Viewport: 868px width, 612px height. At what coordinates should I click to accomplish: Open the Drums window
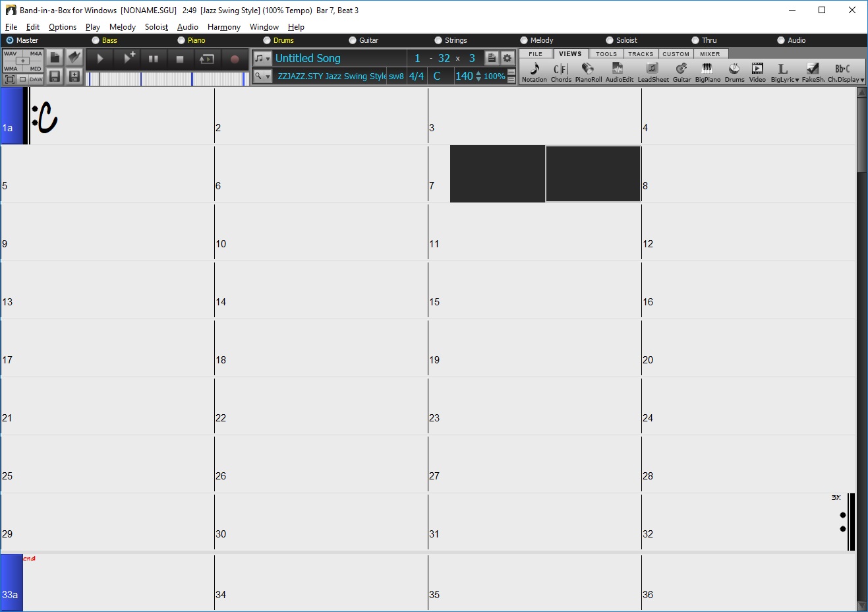coord(734,72)
